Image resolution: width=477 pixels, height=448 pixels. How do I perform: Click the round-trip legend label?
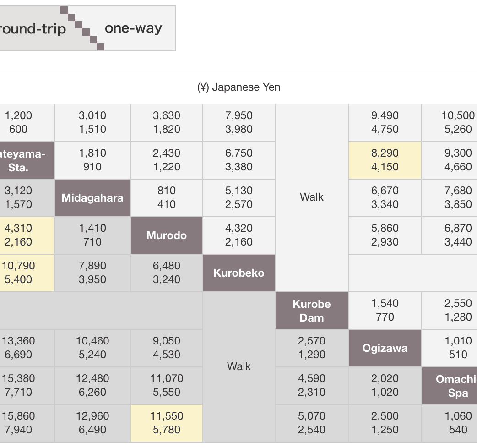33,29
